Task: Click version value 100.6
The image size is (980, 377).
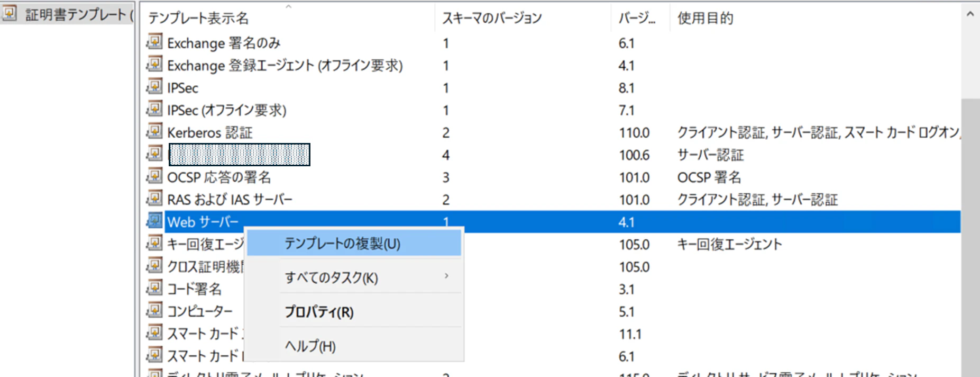Action: tap(634, 155)
